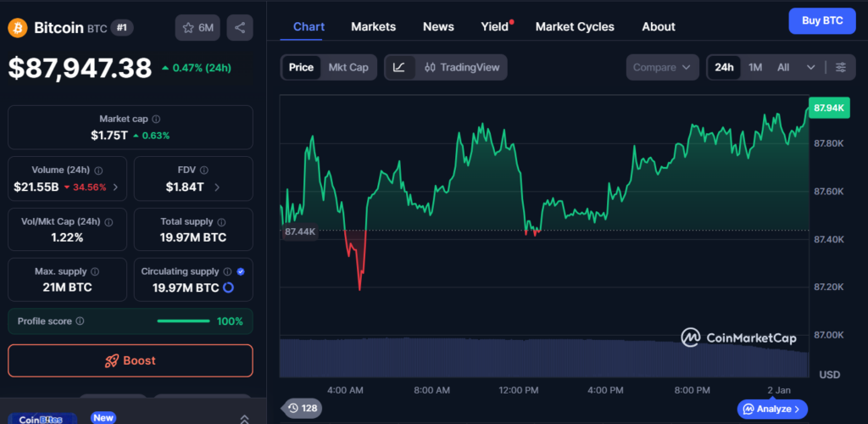The height and width of the screenshot is (424, 868).
Task: Switch chart to Mkt Cap view
Action: pos(348,67)
